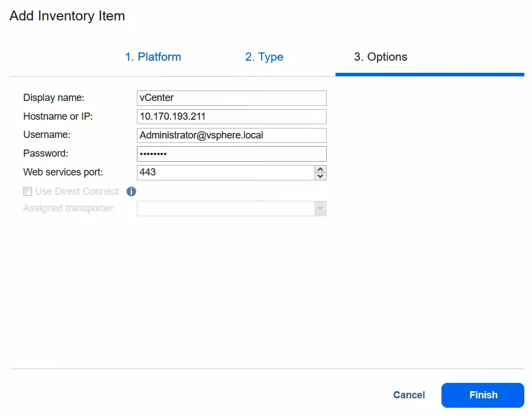
Task: Increment Web services port with up arrow
Action: pos(320,169)
